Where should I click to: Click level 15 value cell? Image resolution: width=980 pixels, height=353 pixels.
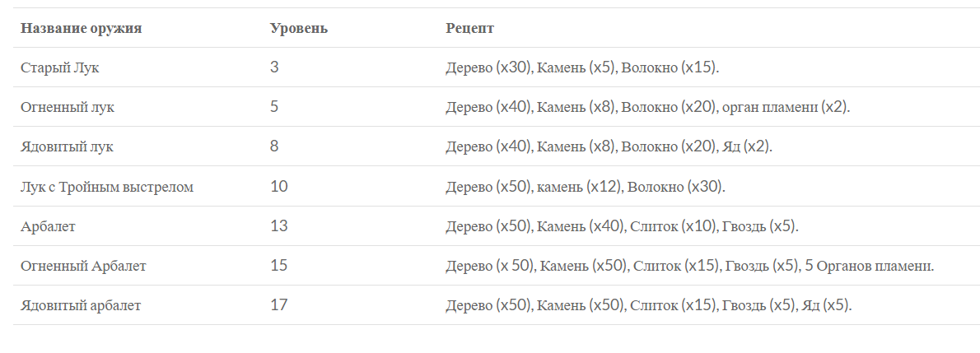pos(278,265)
